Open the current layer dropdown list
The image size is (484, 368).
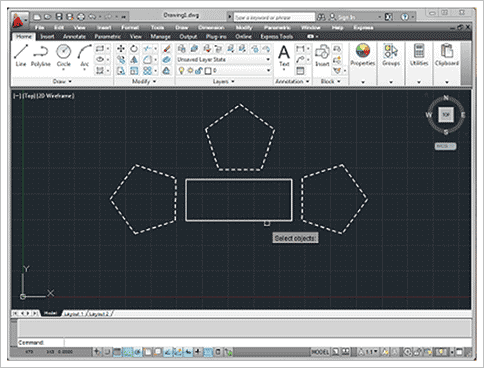click(224, 71)
